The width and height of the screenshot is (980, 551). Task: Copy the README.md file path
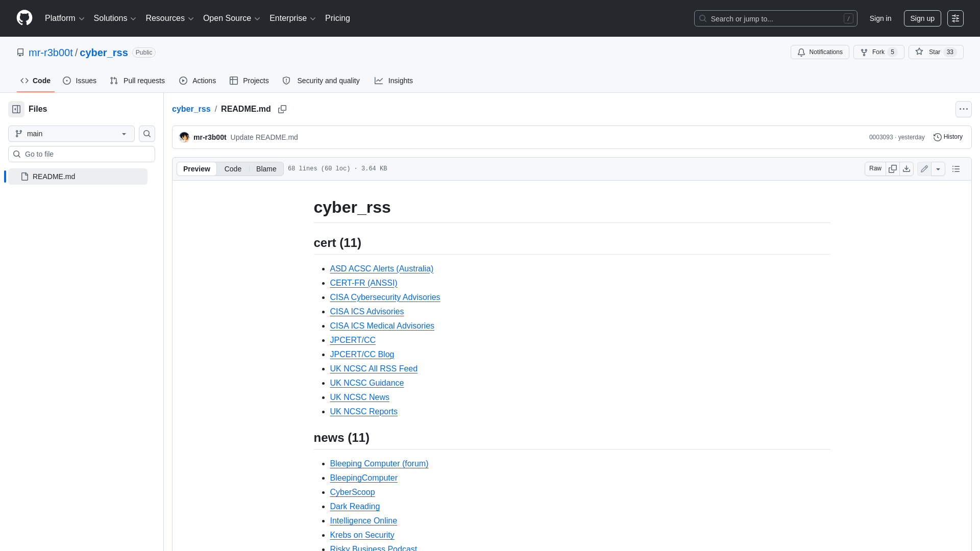point(282,109)
